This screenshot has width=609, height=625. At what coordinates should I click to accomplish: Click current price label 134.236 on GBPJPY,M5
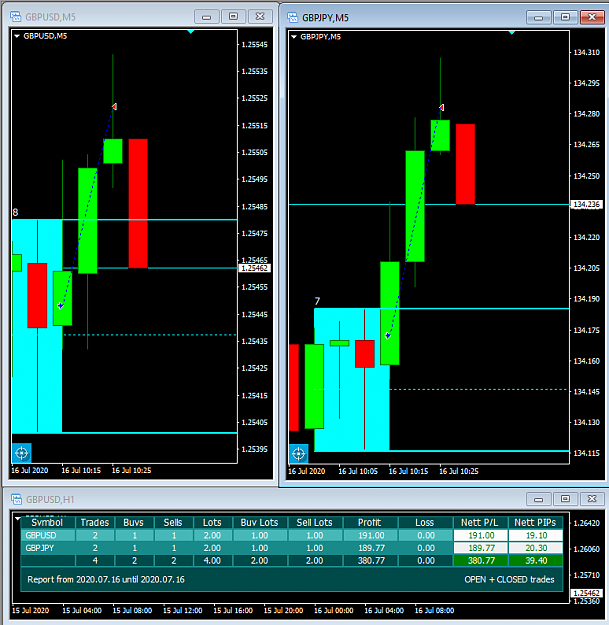pyautogui.click(x=586, y=204)
